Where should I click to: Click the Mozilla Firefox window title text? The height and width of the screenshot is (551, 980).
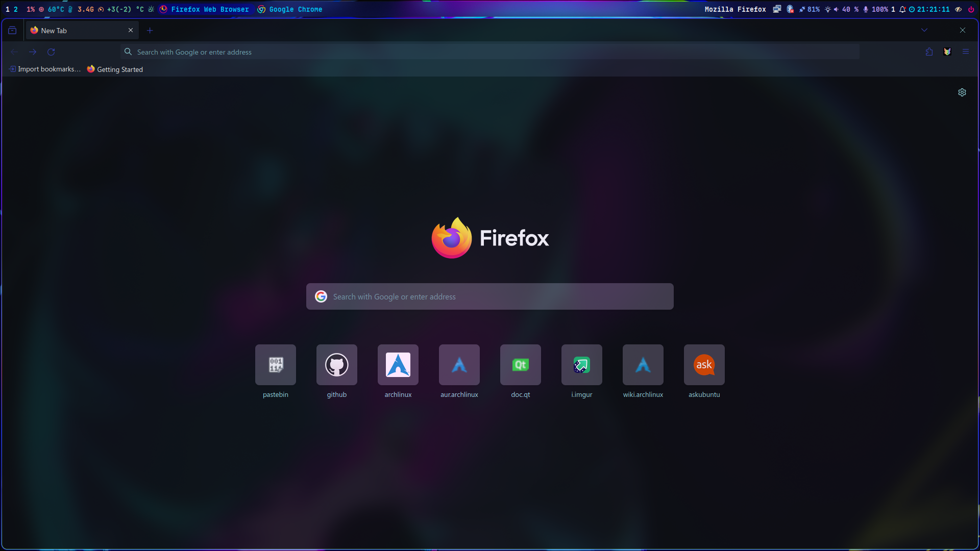coord(735,9)
